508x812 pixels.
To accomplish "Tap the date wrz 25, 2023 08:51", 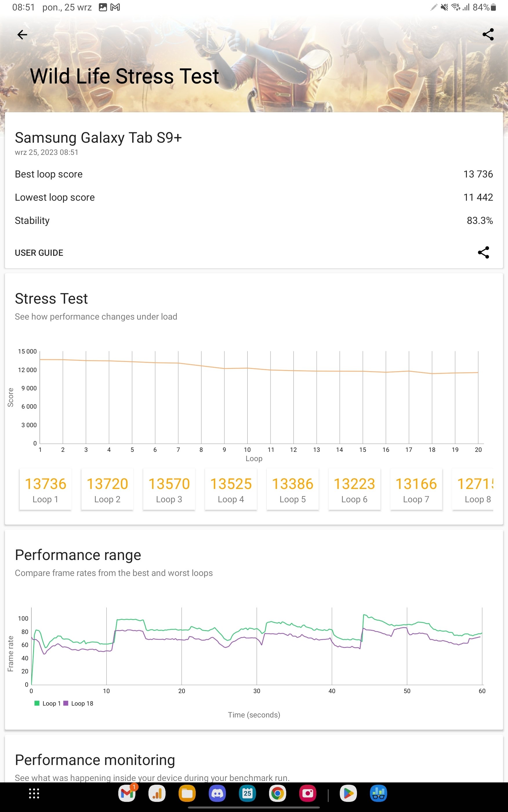I will (x=46, y=152).
